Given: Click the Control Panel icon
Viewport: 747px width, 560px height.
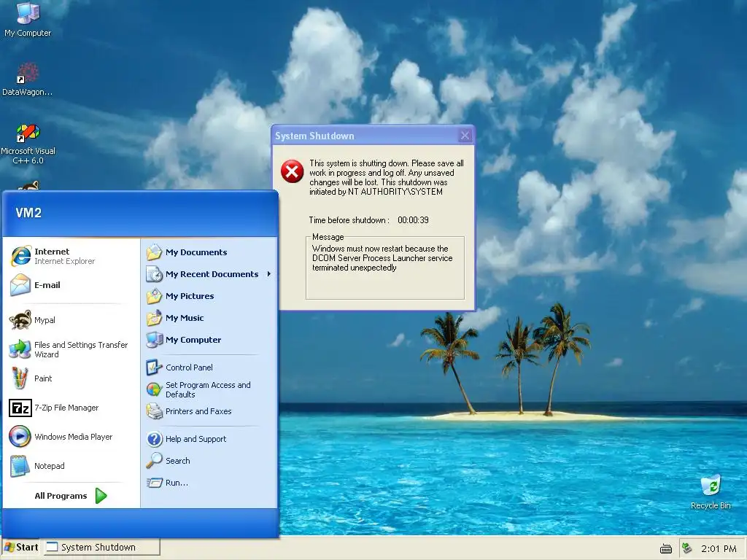Looking at the screenshot, I should point(155,367).
